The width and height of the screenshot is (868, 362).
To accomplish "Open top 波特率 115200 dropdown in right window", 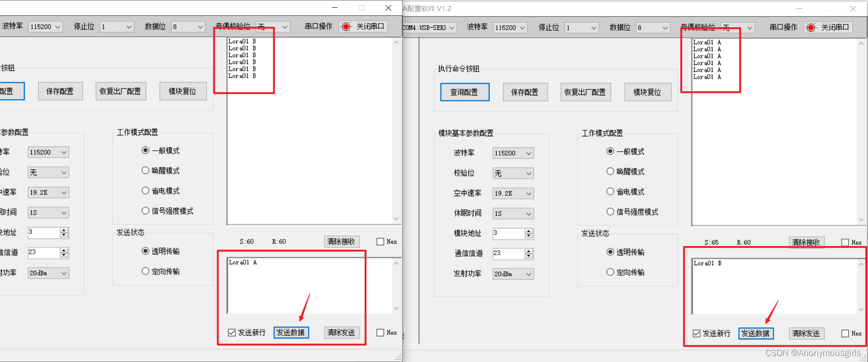I will coord(510,28).
